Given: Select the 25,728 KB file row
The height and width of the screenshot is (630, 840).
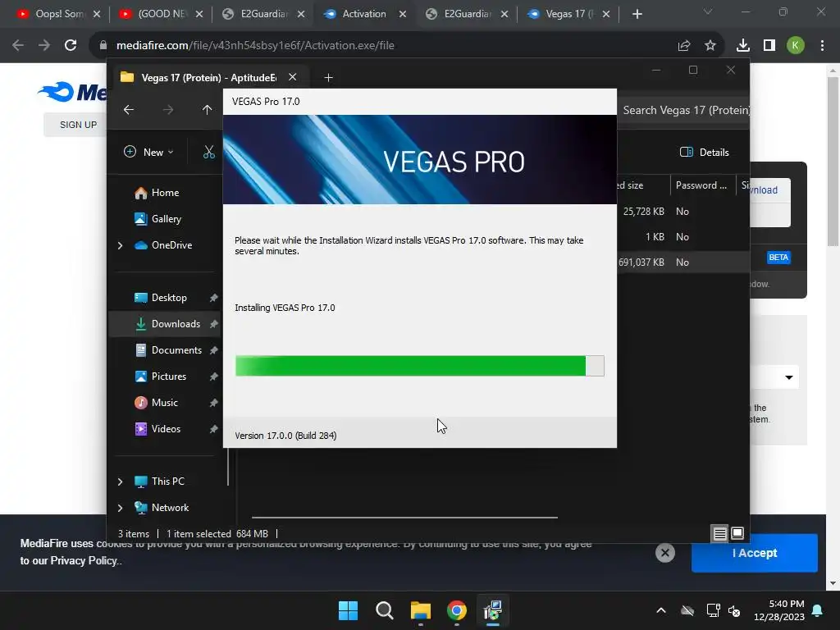Looking at the screenshot, I should click(683, 212).
